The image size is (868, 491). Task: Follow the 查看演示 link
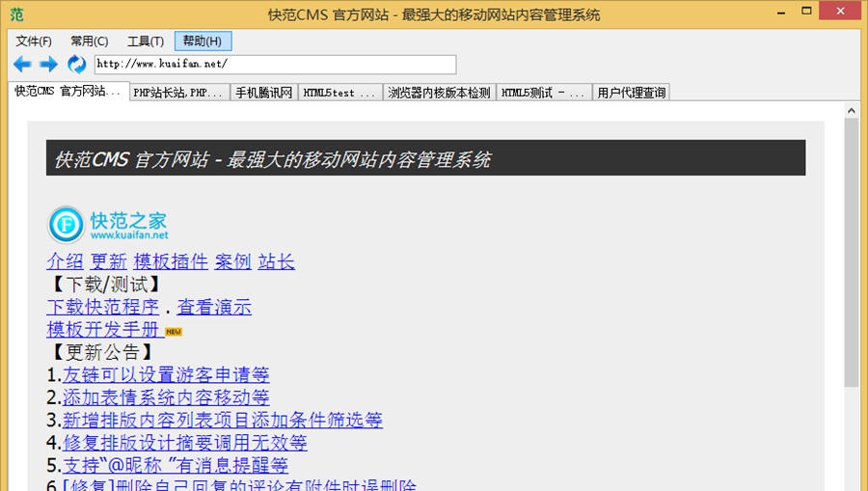(214, 307)
